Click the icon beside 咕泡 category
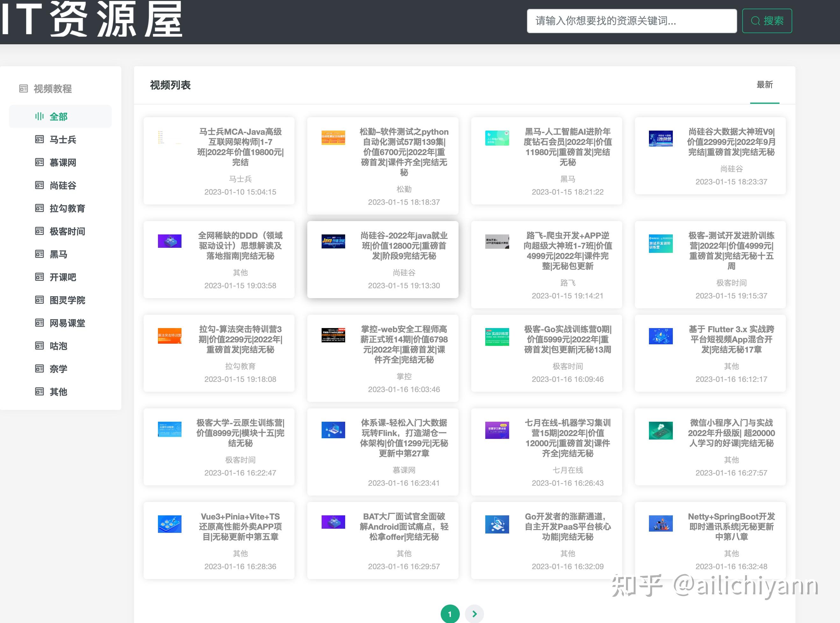The width and height of the screenshot is (840, 623). (39, 346)
